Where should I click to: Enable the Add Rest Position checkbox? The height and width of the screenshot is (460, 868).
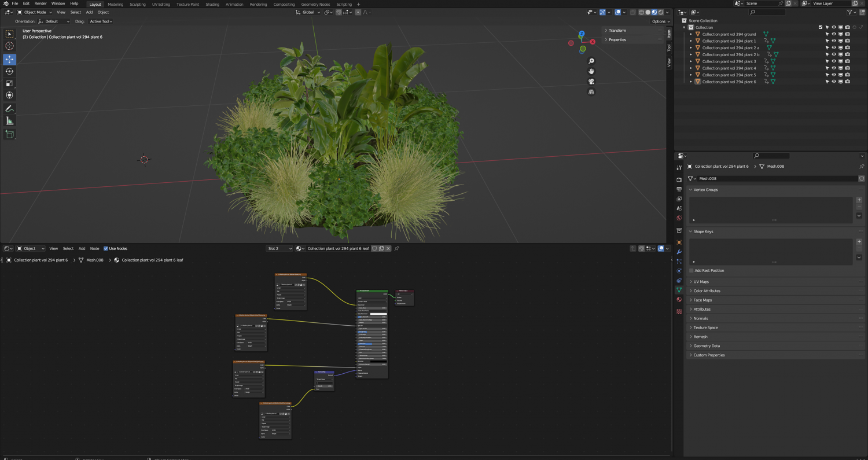(691, 271)
